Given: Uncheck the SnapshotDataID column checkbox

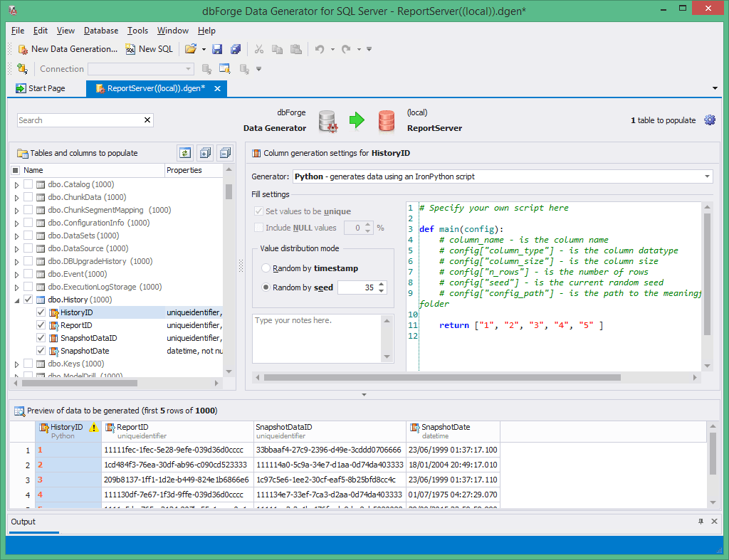Looking at the screenshot, I should (41, 338).
